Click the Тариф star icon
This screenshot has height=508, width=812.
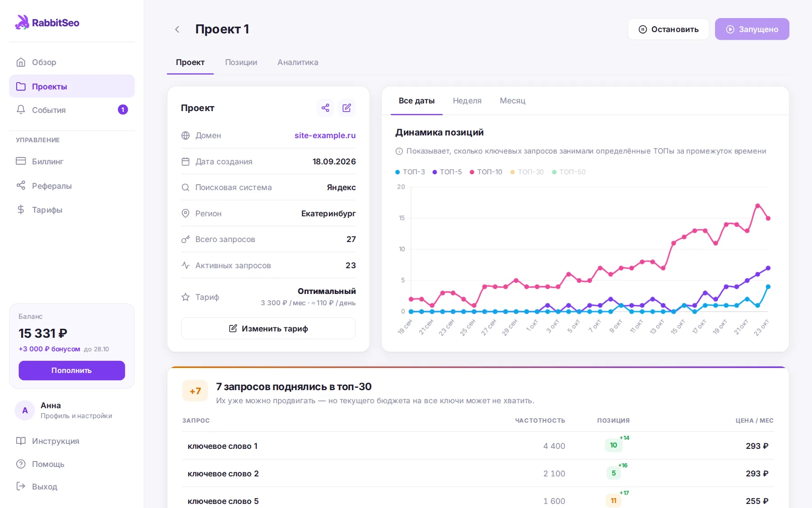pos(185,297)
